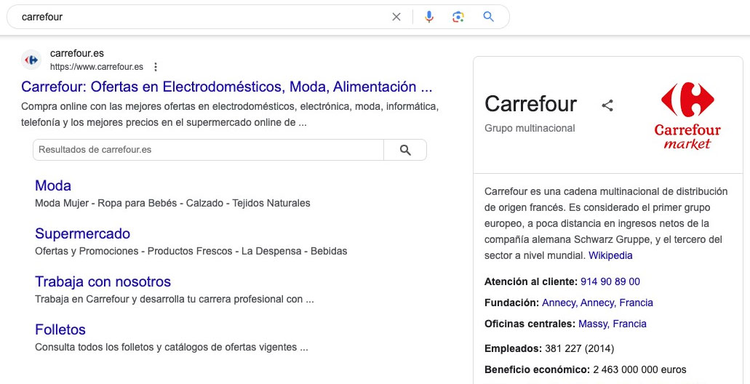
Task: Click the blue magnifier search icon
Action: (488, 17)
